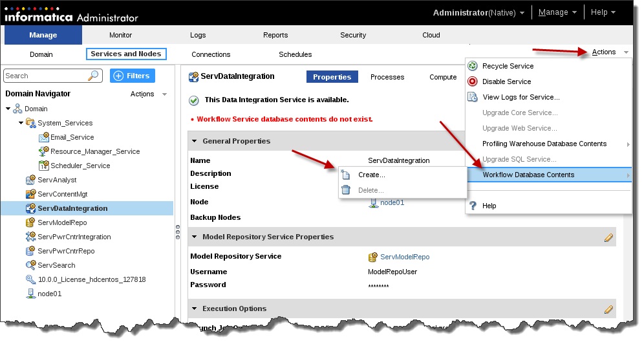Open the node01 link
Image resolution: width=644 pixels, height=346 pixels.
392,202
